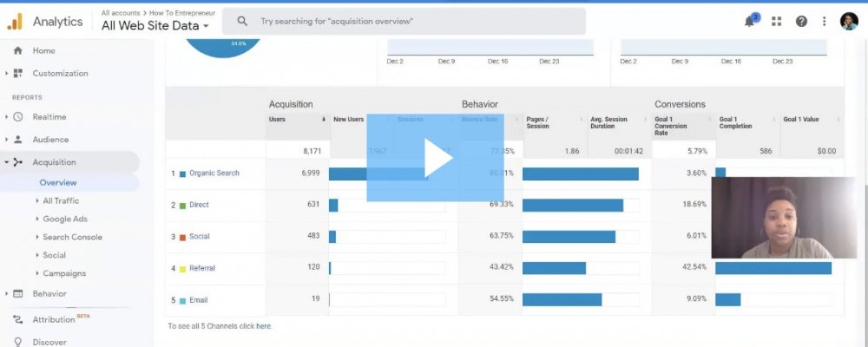Click the total users value 8,171

(x=312, y=151)
